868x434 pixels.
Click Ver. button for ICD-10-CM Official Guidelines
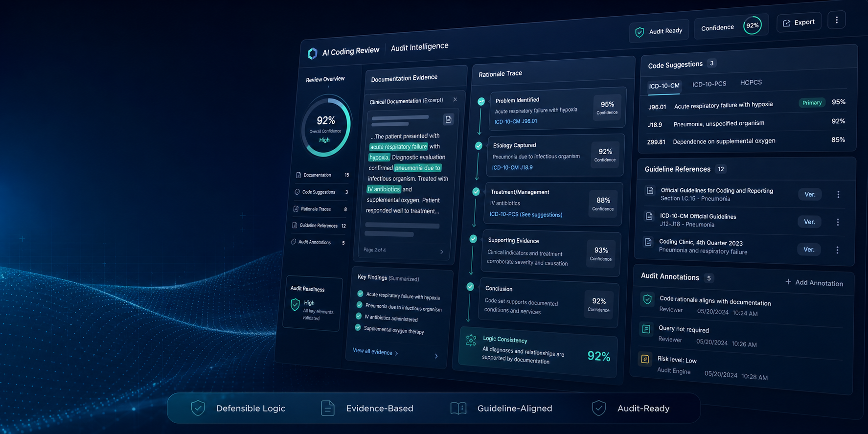click(810, 222)
